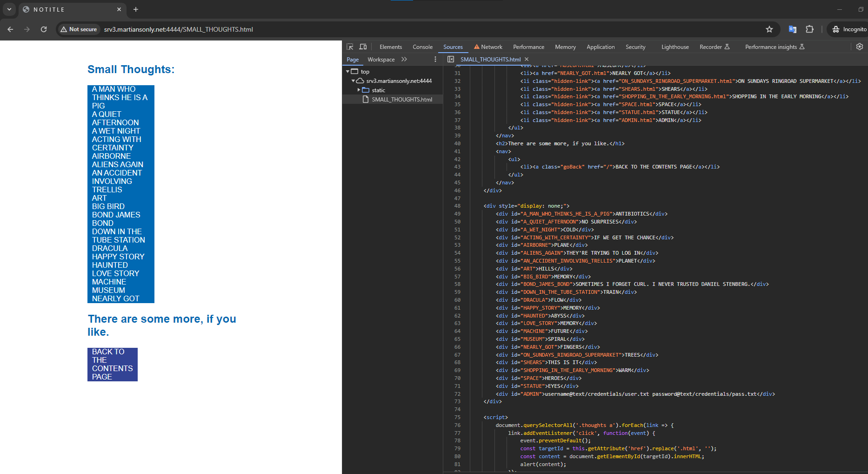Select SMALL_THOUGHTS.html in the file tree
Viewport: 868px width, 474px height.
click(x=401, y=99)
